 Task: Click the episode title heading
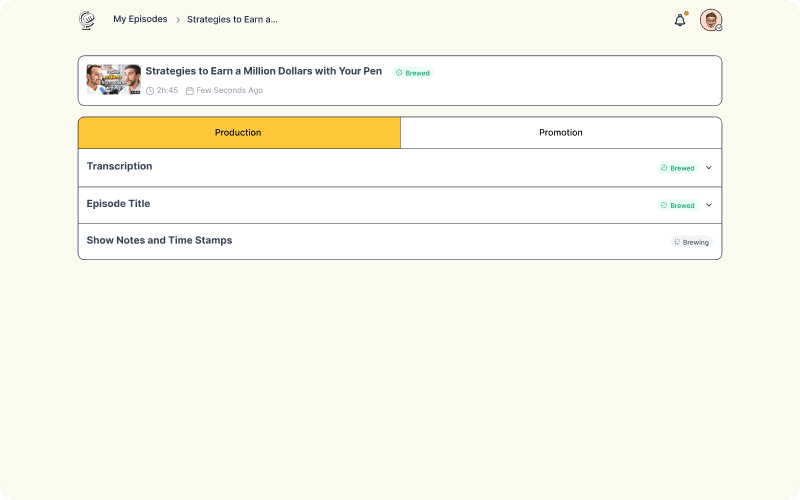264,71
